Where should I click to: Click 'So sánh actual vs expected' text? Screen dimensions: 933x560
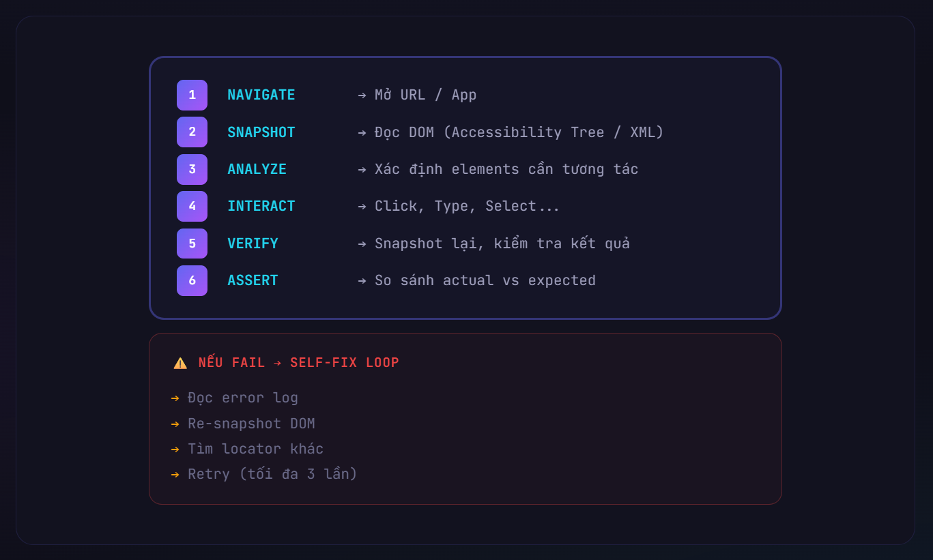point(485,280)
